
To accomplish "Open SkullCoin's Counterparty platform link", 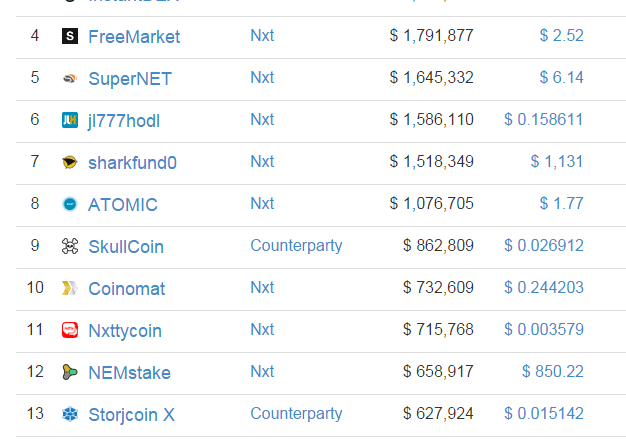I will [x=296, y=246].
